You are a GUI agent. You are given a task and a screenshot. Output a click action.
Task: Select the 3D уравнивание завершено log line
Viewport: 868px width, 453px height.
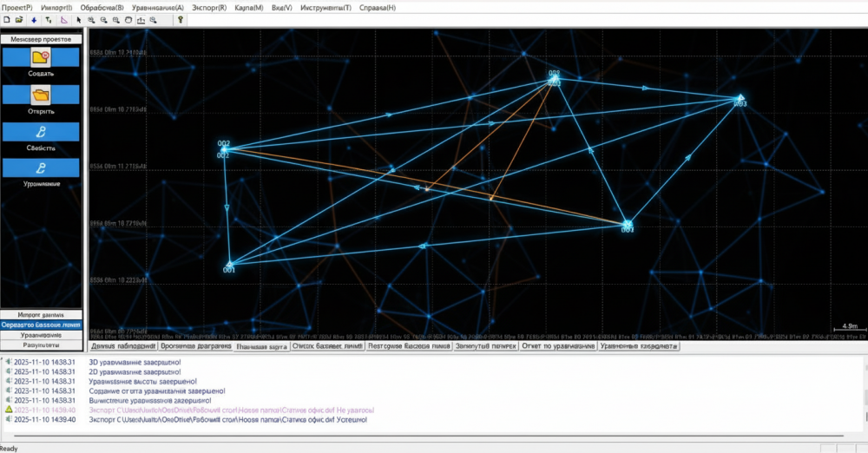[135, 362]
